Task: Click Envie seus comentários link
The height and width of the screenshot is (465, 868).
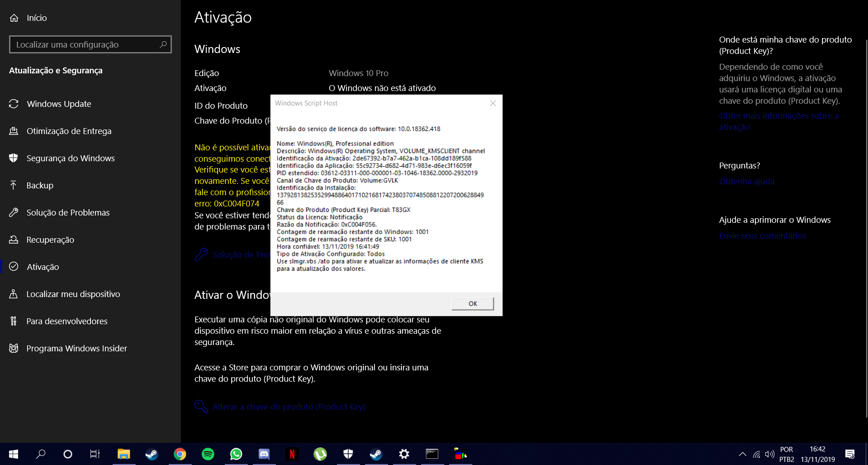Action: click(763, 236)
